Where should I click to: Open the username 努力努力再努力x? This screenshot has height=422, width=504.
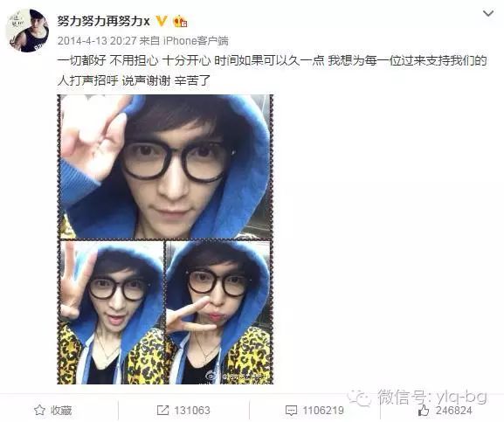click(103, 21)
